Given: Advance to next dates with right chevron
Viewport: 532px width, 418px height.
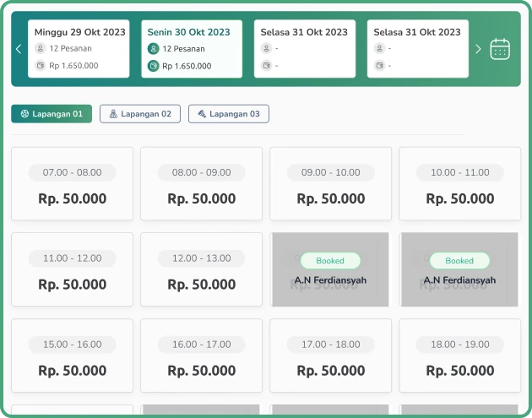Looking at the screenshot, I should 478,49.
